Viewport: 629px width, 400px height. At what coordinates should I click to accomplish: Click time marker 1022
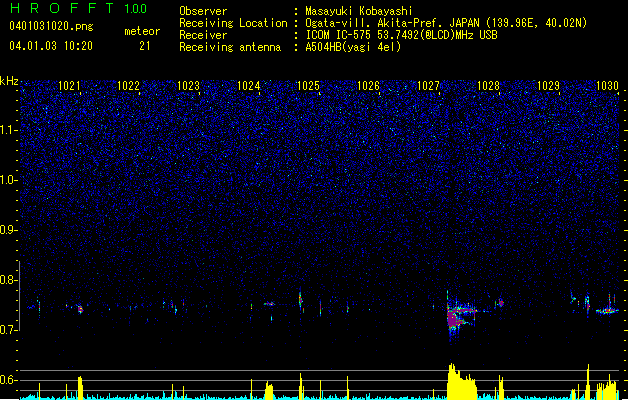point(128,86)
